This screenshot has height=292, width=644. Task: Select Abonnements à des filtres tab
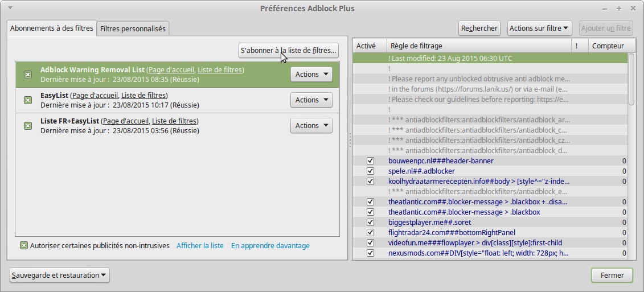51,28
